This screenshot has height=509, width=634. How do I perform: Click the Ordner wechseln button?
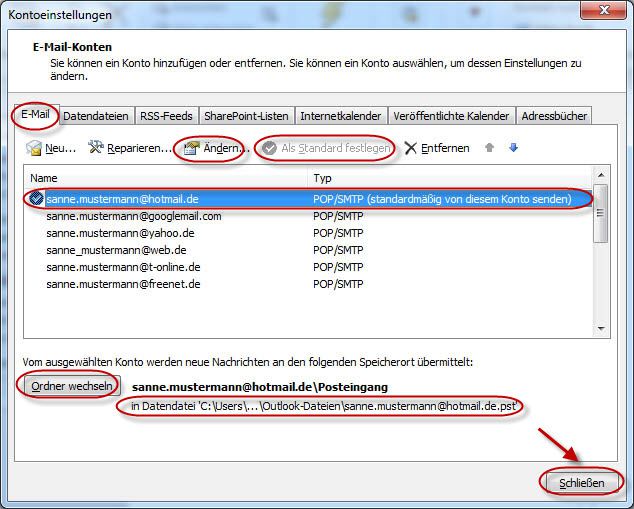click(x=72, y=386)
